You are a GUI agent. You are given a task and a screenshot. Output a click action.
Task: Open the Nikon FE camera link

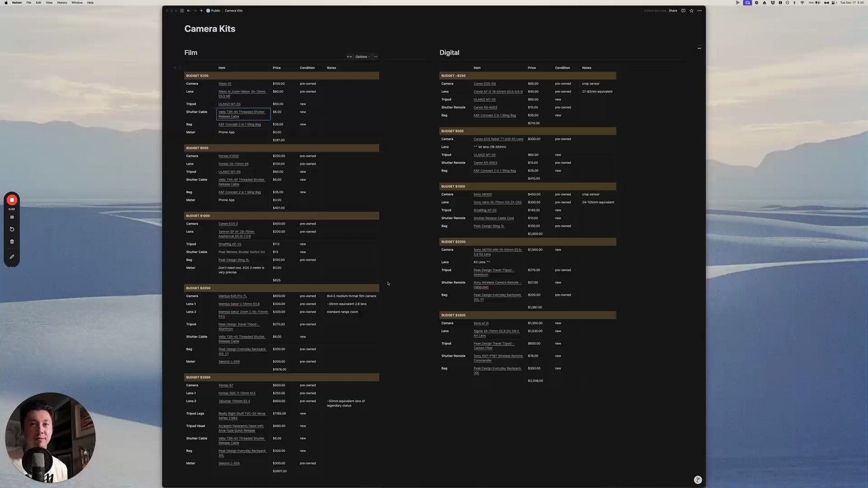pyautogui.click(x=224, y=84)
